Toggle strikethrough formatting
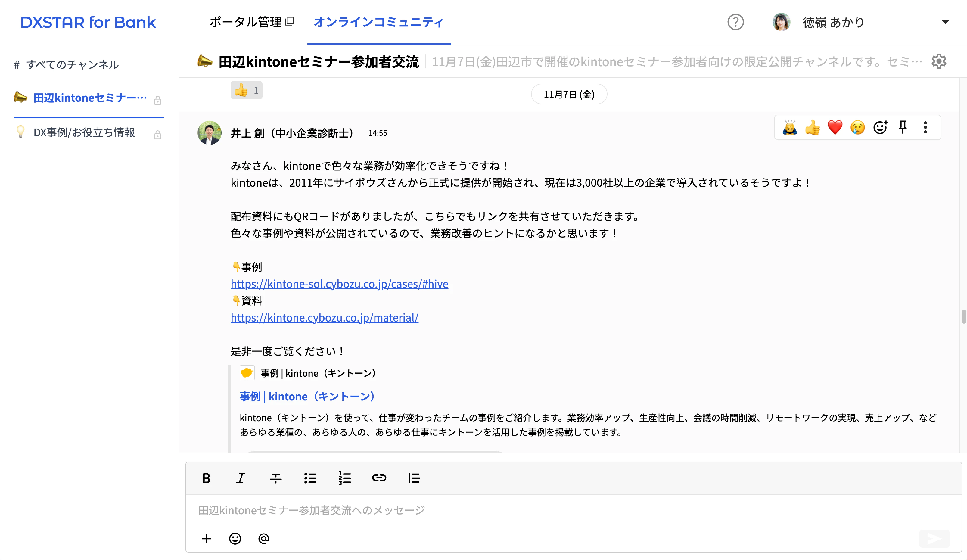 pos(275,478)
